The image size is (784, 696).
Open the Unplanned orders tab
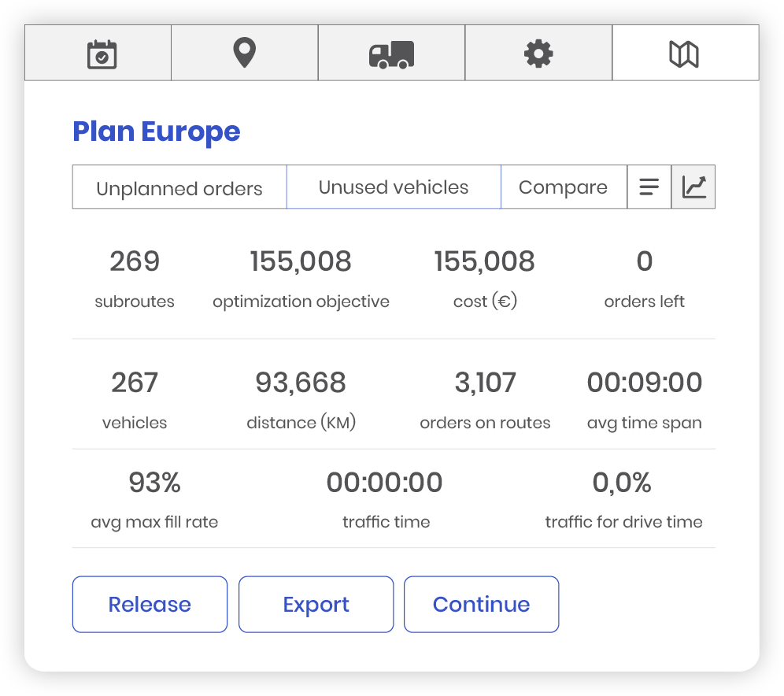[179, 188]
